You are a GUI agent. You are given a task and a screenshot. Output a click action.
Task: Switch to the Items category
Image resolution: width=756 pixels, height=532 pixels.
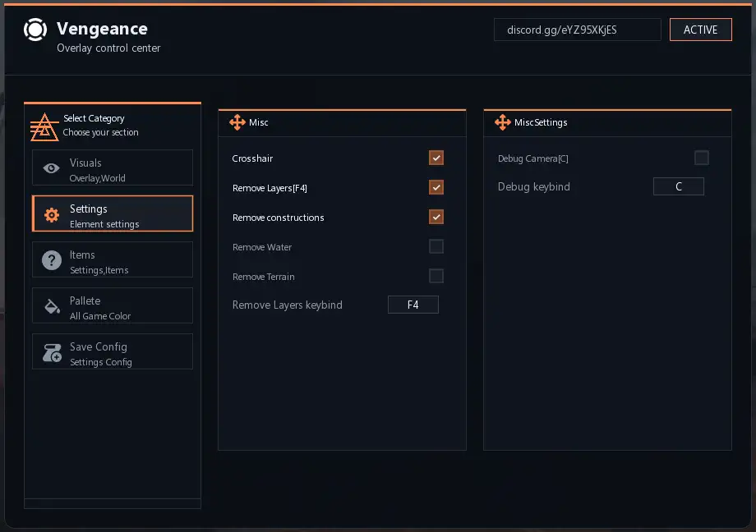pos(113,259)
